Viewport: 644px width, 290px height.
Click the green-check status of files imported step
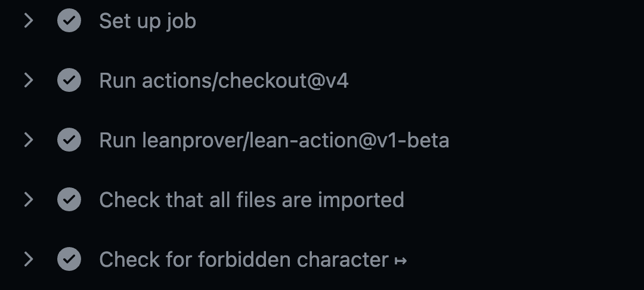click(69, 199)
